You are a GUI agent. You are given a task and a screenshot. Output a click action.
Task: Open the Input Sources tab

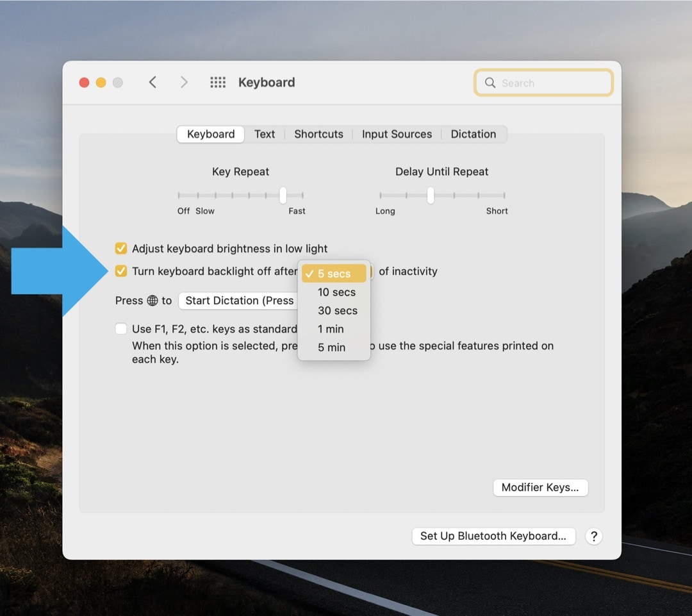click(x=397, y=134)
